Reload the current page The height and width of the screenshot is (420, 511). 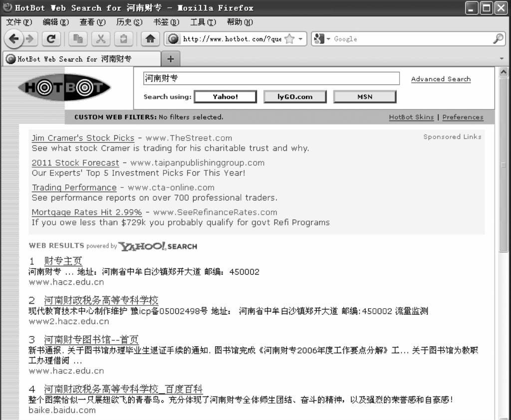[51, 39]
